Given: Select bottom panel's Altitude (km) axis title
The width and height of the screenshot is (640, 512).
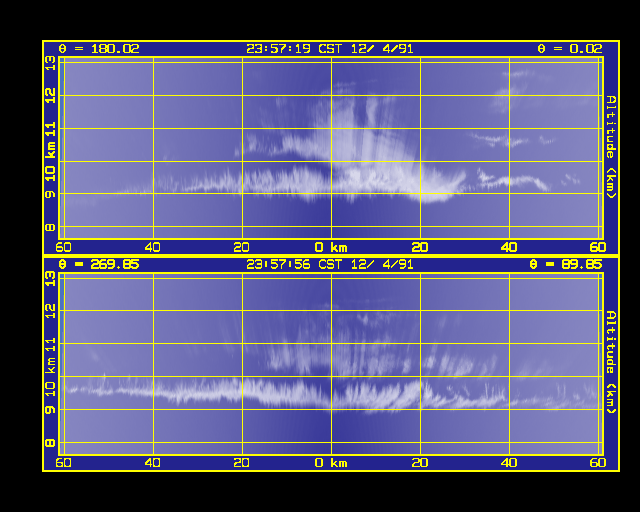Looking at the screenshot, I should (611, 363).
